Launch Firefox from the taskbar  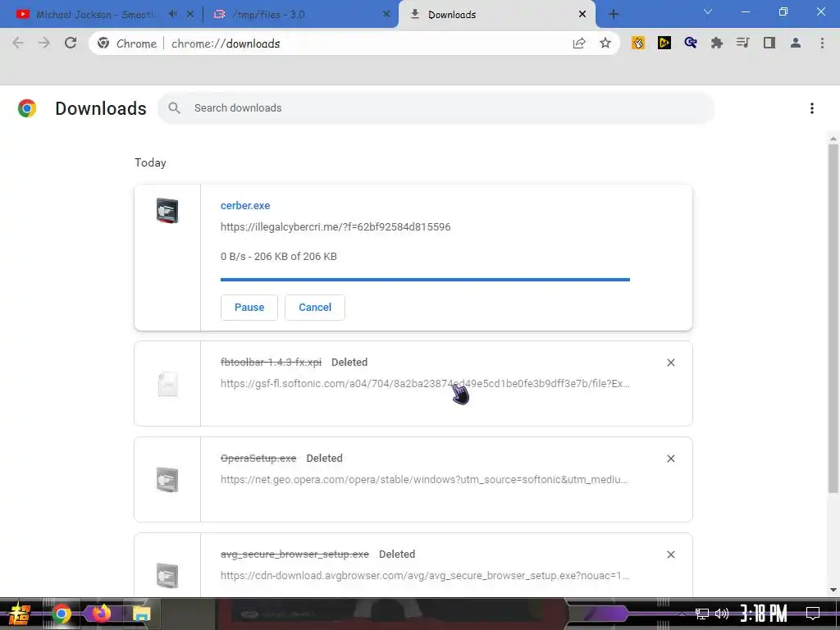101,612
